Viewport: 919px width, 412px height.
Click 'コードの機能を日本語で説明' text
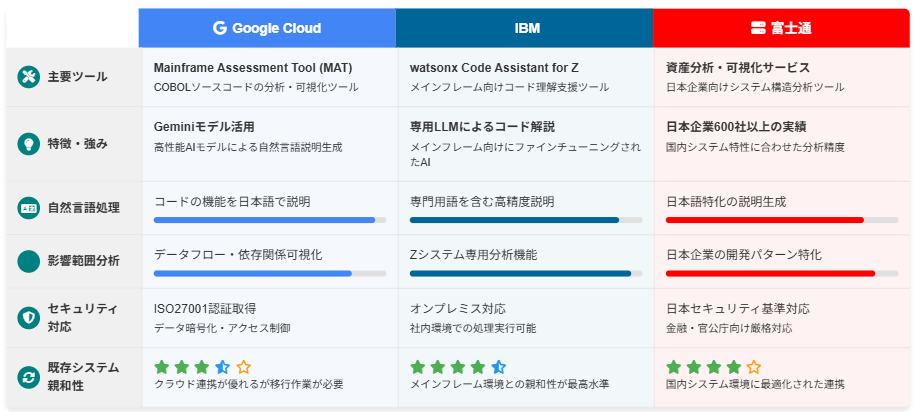tap(232, 202)
